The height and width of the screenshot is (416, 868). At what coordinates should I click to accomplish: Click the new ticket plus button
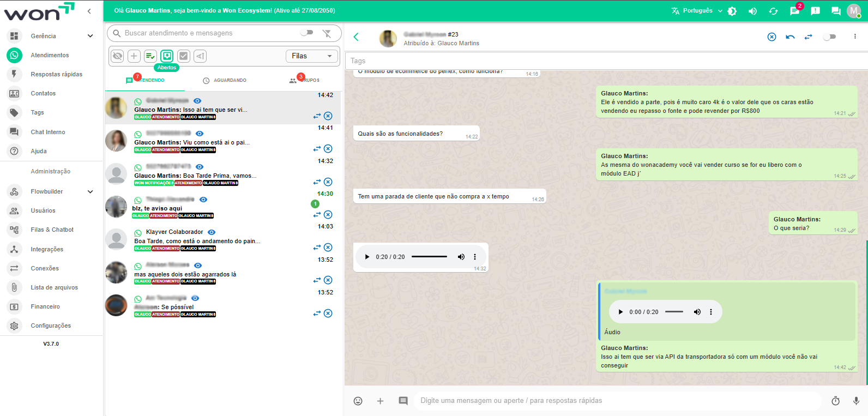coord(134,56)
